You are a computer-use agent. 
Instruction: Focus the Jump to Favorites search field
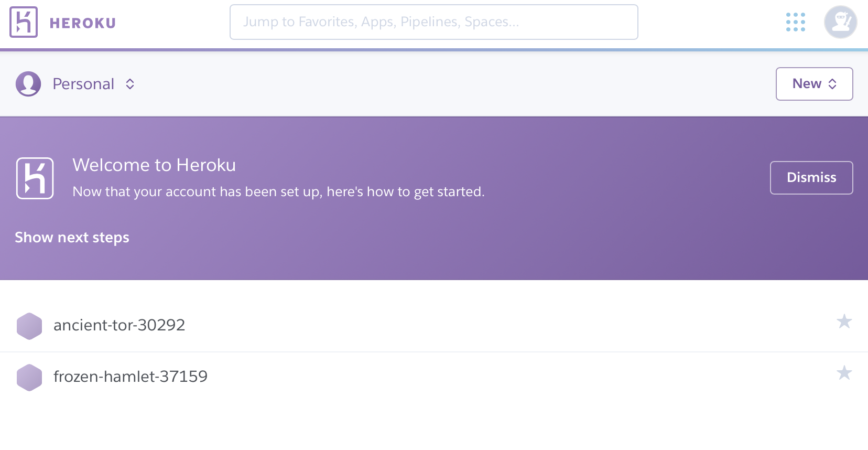433,22
